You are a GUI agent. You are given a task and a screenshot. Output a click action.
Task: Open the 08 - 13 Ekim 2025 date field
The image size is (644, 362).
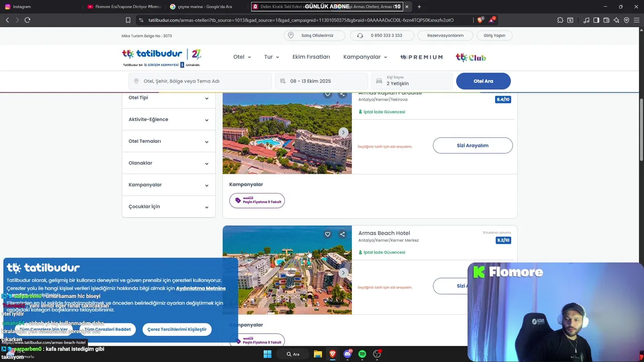point(321,81)
